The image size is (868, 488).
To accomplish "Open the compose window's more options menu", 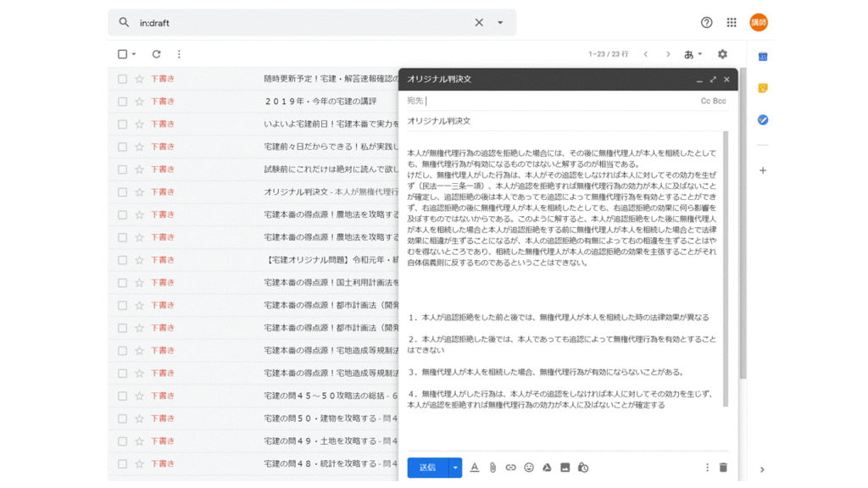I will click(707, 468).
